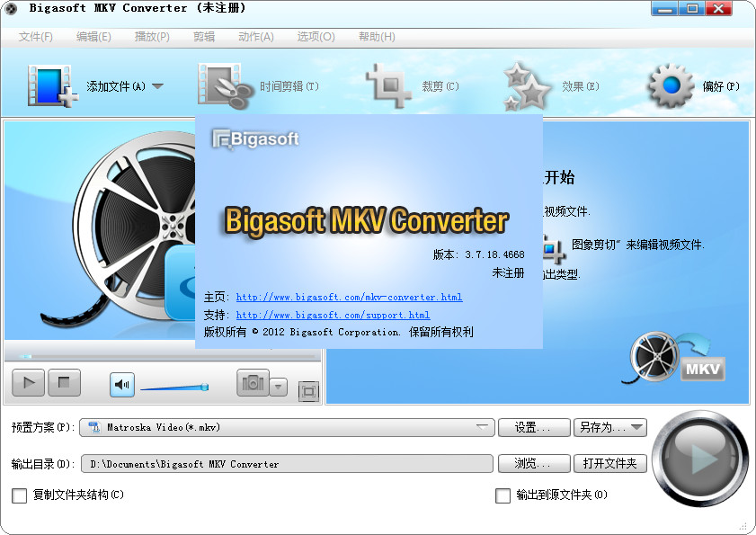
Task: Open the support.html link
Action: [333, 315]
